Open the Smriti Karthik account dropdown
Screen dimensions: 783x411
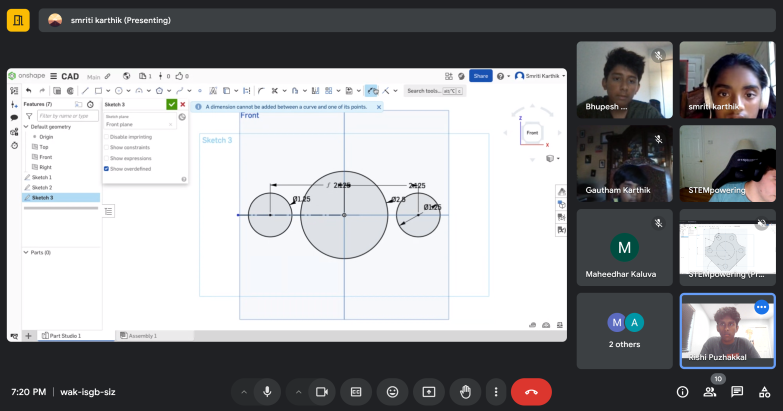[x=540, y=76]
